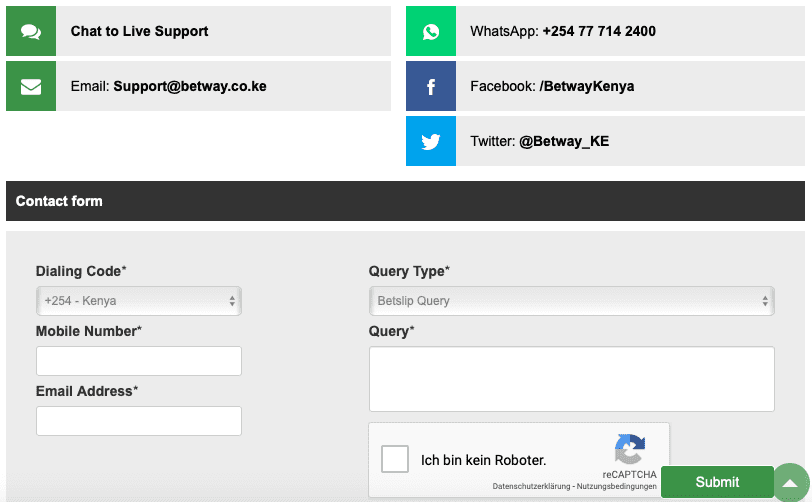Click the Query Type label
This screenshot has width=812, height=502.
[409, 271]
